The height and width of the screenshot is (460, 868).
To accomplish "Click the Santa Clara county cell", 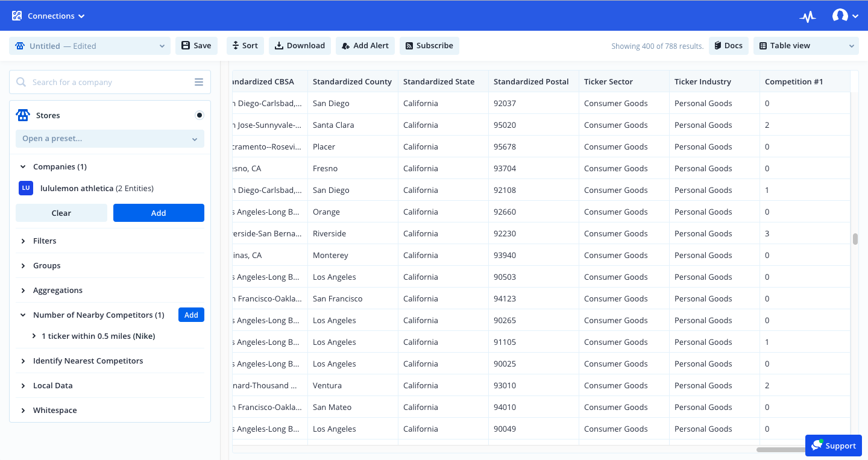I will tap(353, 125).
